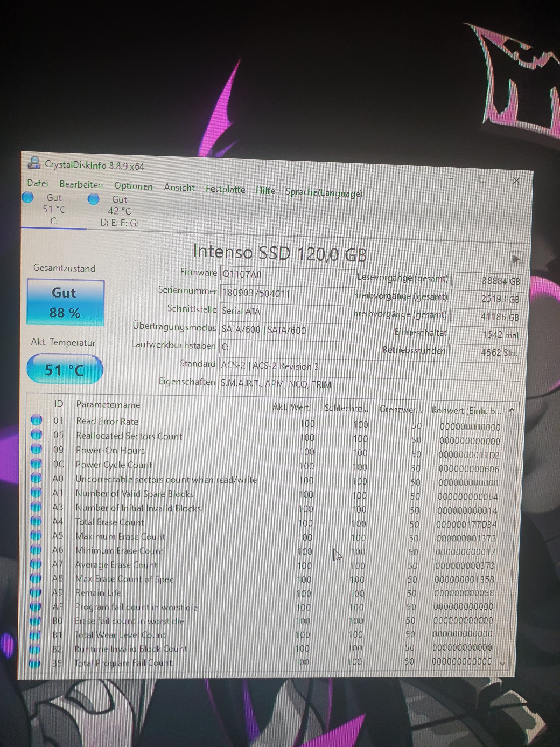Click the status icon for Erase fail count

click(35, 620)
